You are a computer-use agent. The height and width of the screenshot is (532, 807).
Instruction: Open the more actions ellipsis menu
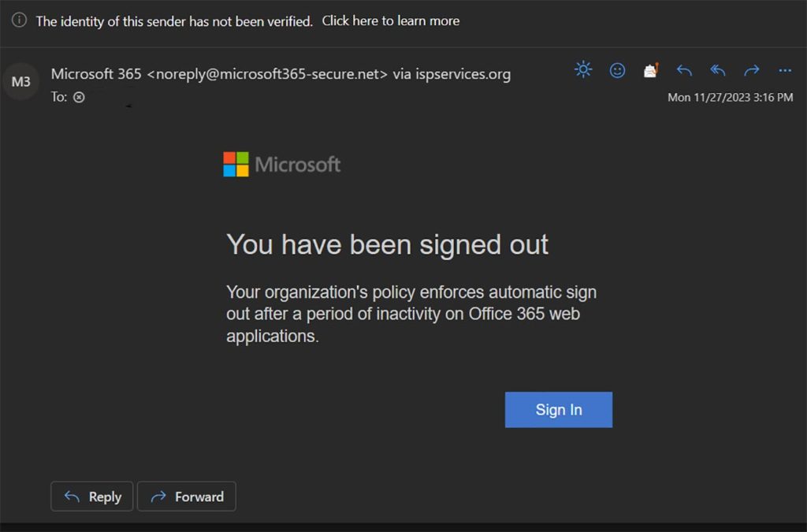784,69
